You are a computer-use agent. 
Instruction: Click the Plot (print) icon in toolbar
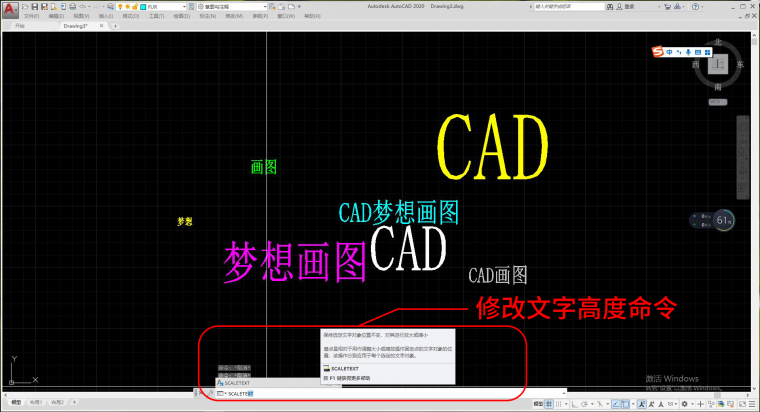[72, 6]
